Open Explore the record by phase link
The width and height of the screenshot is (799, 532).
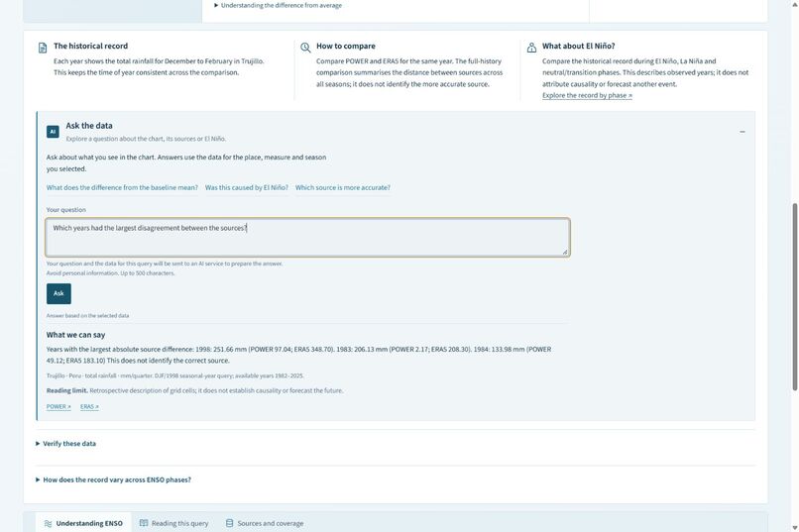pos(587,95)
